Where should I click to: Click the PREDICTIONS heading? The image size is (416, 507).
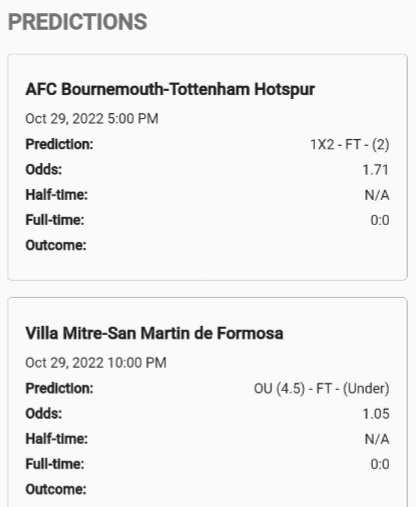(x=77, y=22)
